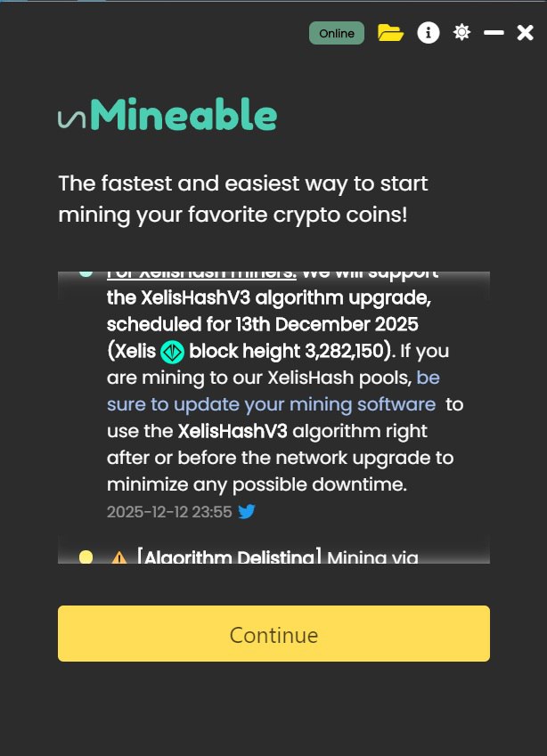Click the teal Xelis coin icon
547x756 pixels.
[172, 351]
